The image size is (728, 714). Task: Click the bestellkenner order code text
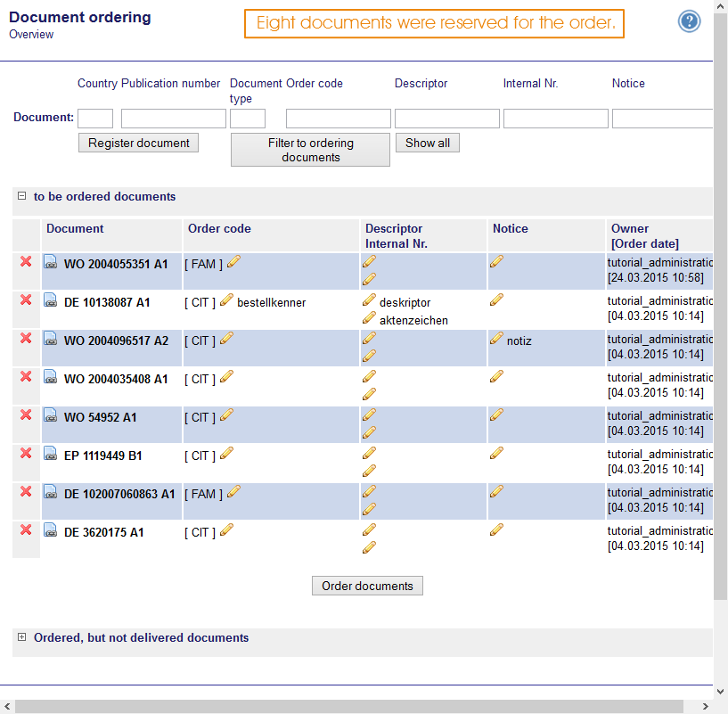click(x=271, y=303)
